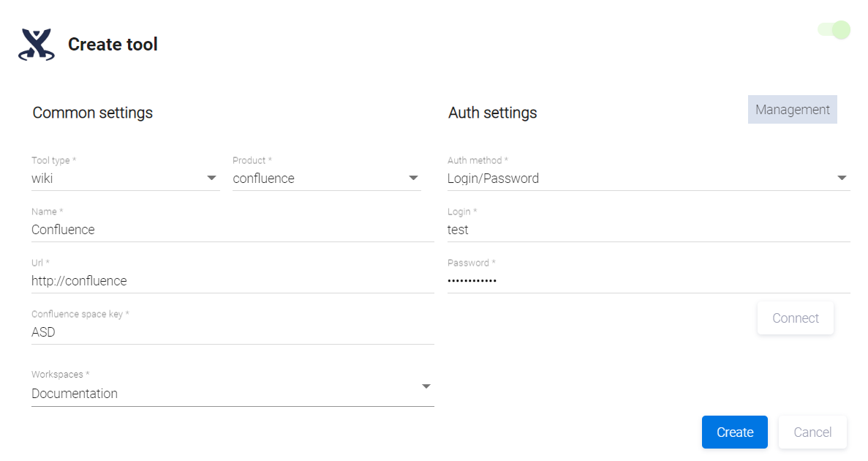
Task: Click the Auth method dropdown arrow
Action: 842,178
